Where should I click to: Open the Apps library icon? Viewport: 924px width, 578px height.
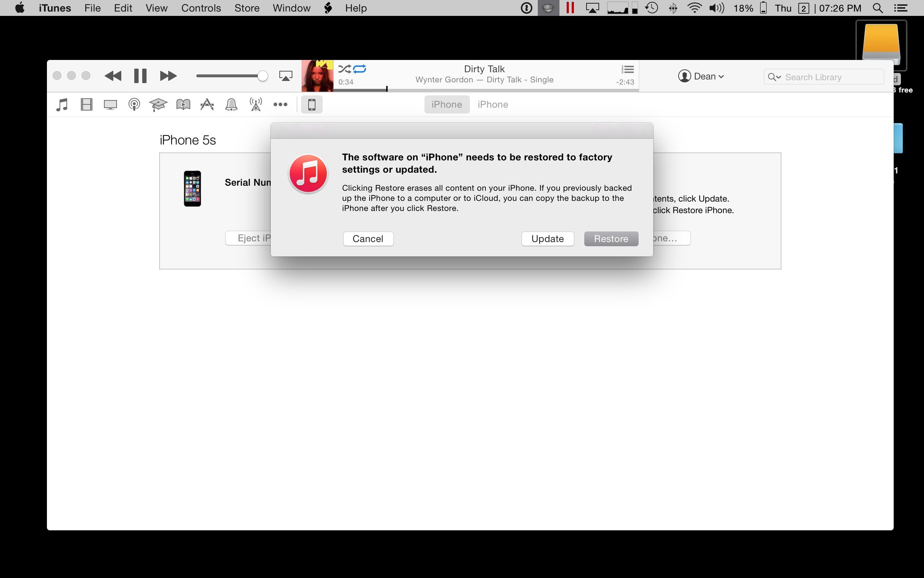coord(207,104)
